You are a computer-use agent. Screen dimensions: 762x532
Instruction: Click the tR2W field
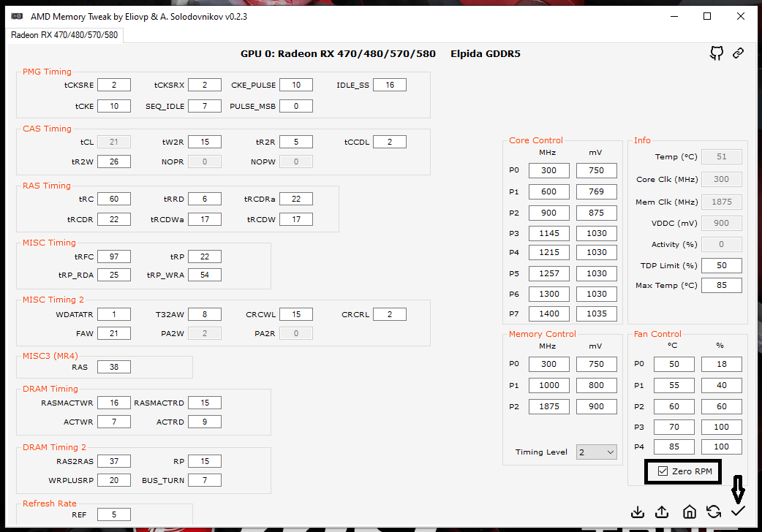click(x=114, y=161)
